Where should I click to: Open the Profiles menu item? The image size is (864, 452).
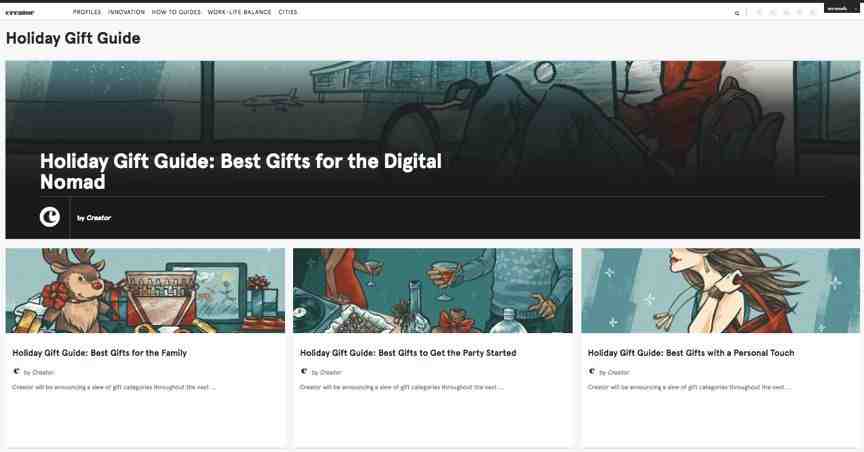click(87, 12)
